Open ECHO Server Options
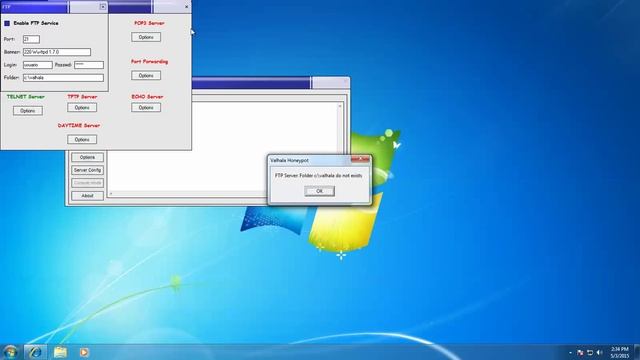The width and height of the screenshot is (640, 360). coord(146,107)
